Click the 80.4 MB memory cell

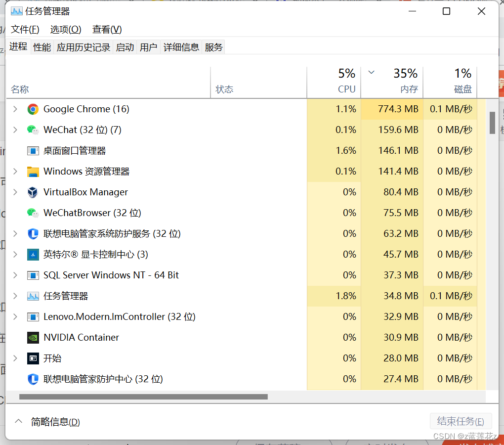392,192
